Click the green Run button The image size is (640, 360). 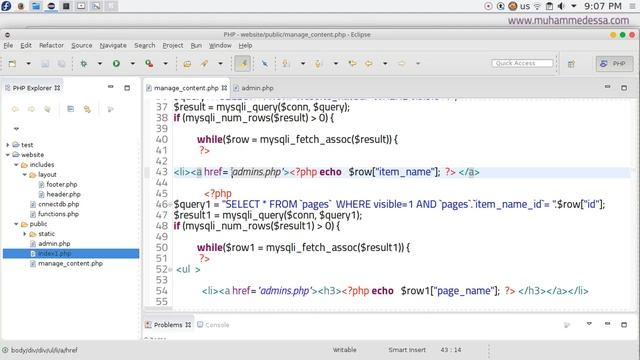[x=116, y=64]
